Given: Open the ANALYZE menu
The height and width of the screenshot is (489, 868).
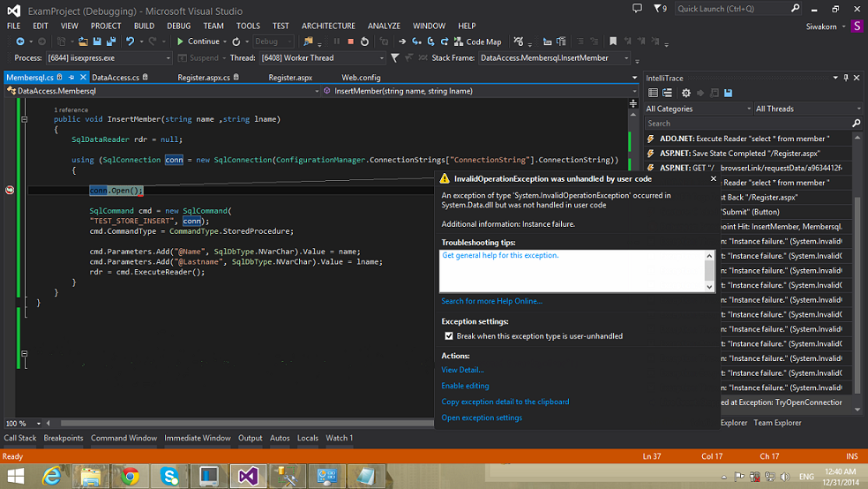Looking at the screenshot, I should [384, 26].
